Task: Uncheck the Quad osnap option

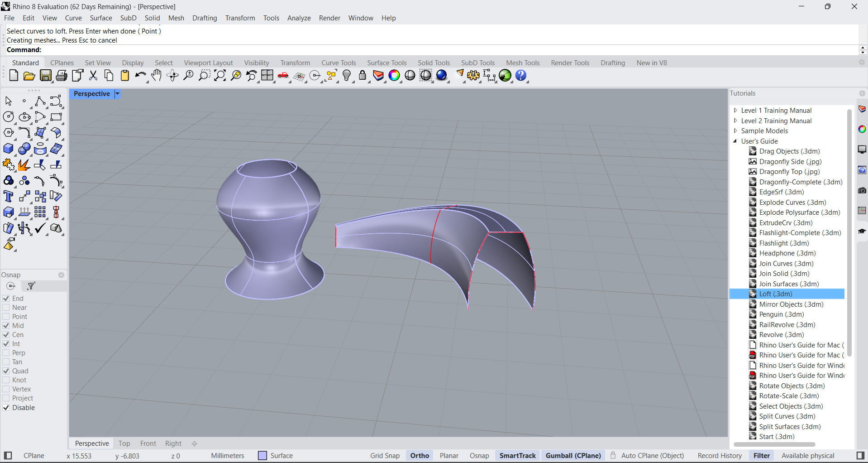Action: click(x=6, y=371)
